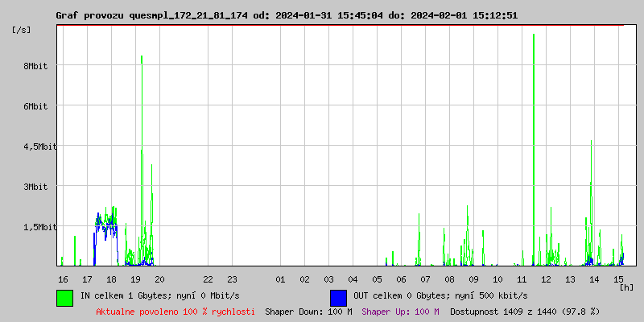Click the 3Mbit y-axis label
This screenshot has height=322, width=644.
click(x=35, y=187)
